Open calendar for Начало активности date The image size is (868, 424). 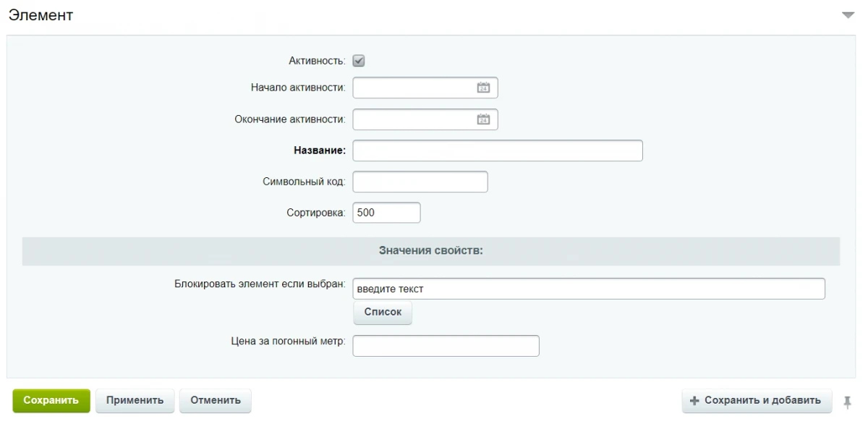(x=483, y=88)
